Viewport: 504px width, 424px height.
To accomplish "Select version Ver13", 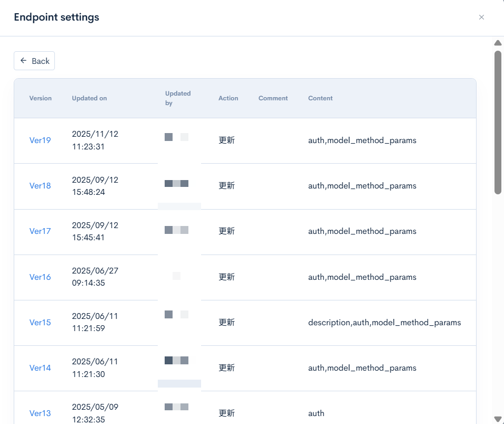I will 40,413.
